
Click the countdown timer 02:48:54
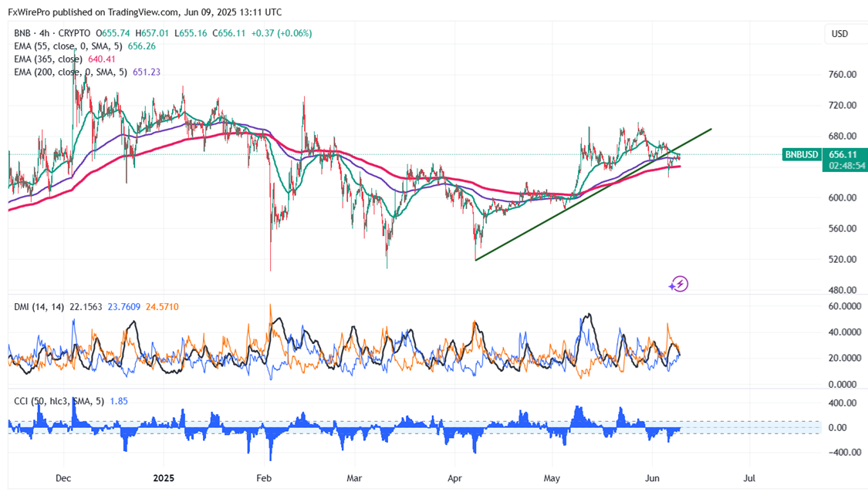[846, 166]
